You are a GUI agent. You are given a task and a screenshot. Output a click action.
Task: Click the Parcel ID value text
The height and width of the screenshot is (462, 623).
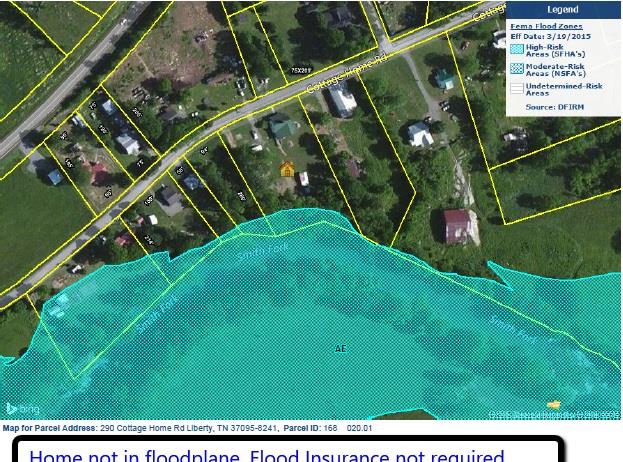(x=348, y=428)
